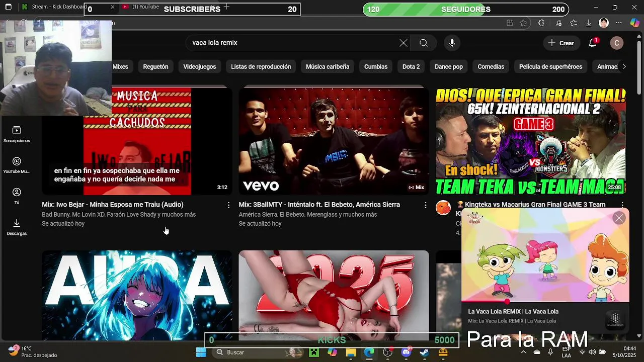644x362 pixels.
Task: Click the media control music-note icon
Action: coord(558,23)
